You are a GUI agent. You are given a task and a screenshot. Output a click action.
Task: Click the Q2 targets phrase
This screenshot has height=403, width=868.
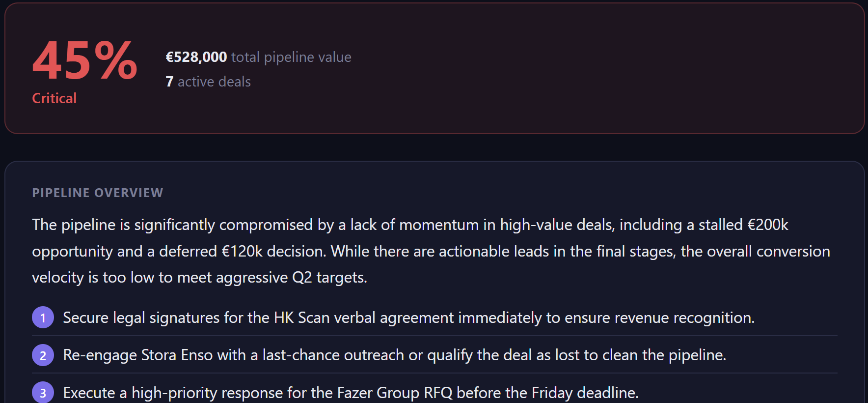coord(329,277)
